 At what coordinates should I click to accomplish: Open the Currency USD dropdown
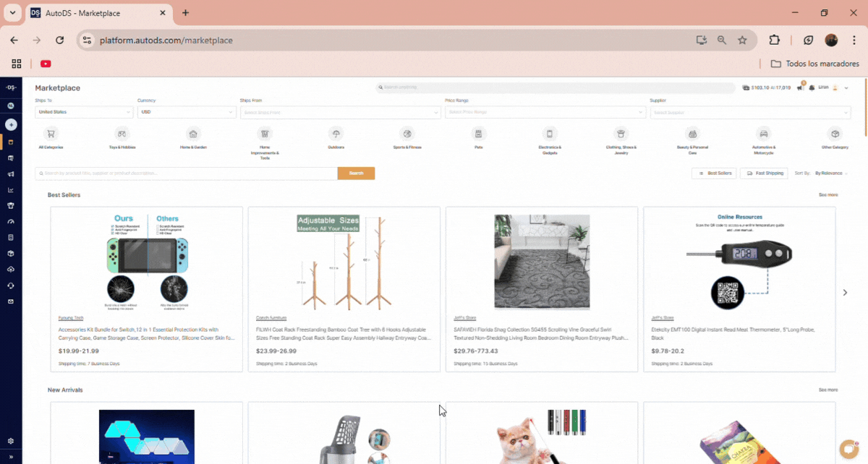click(187, 113)
